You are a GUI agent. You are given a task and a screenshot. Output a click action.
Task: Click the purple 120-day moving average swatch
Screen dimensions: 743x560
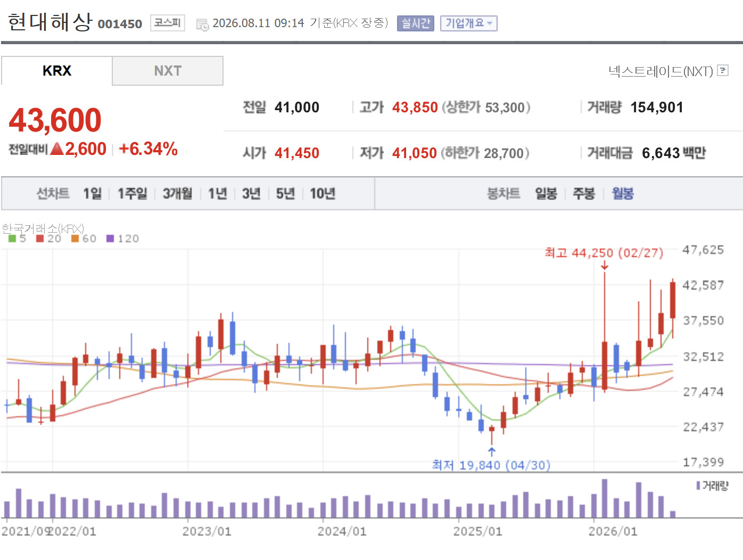point(110,238)
